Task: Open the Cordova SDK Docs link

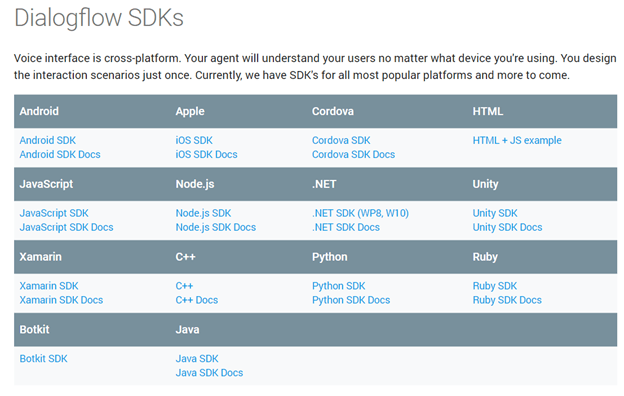Action: (x=353, y=154)
